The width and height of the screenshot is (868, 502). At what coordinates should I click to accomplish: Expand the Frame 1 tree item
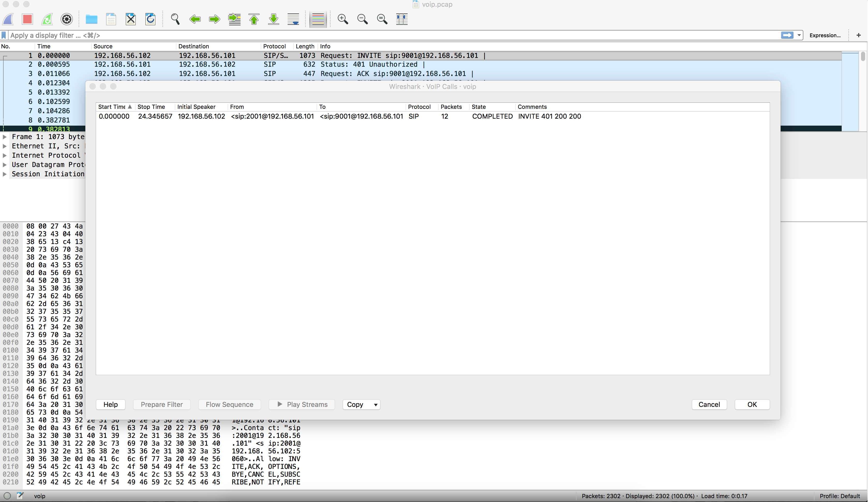(5, 137)
